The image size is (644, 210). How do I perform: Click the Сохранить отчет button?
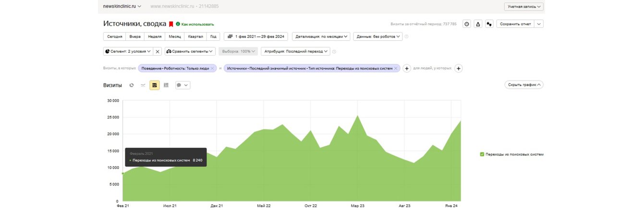tap(515, 24)
